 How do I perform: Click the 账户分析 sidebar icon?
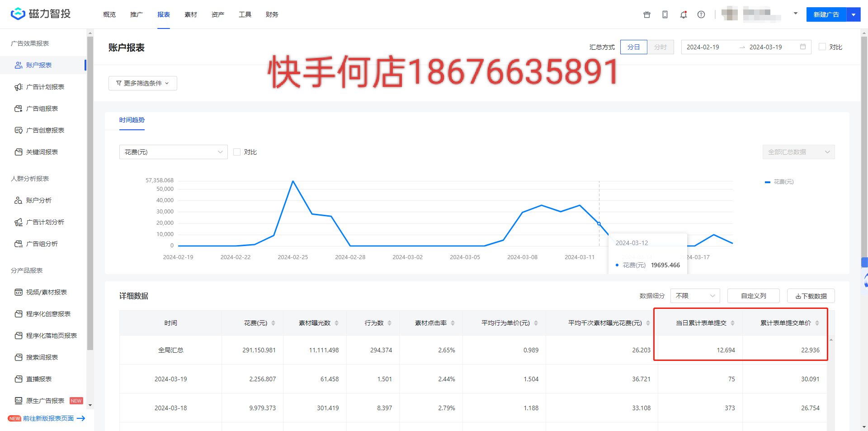(x=19, y=200)
